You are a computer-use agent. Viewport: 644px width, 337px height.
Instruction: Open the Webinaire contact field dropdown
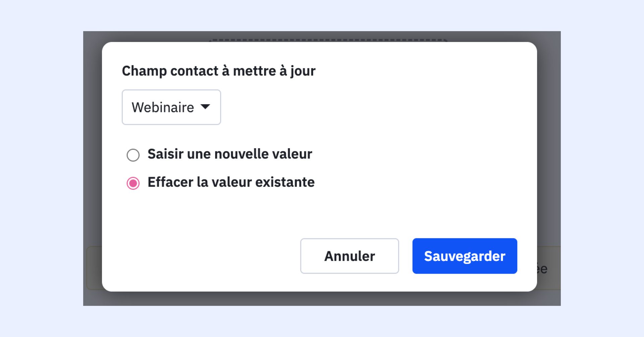pyautogui.click(x=171, y=107)
